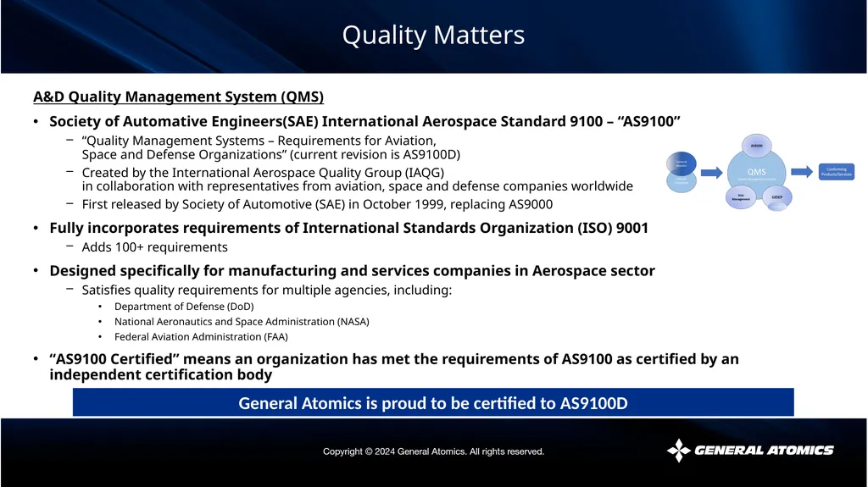The width and height of the screenshot is (868, 487).
Task: Click the General Atomics logo in the footer
Action: (x=751, y=451)
